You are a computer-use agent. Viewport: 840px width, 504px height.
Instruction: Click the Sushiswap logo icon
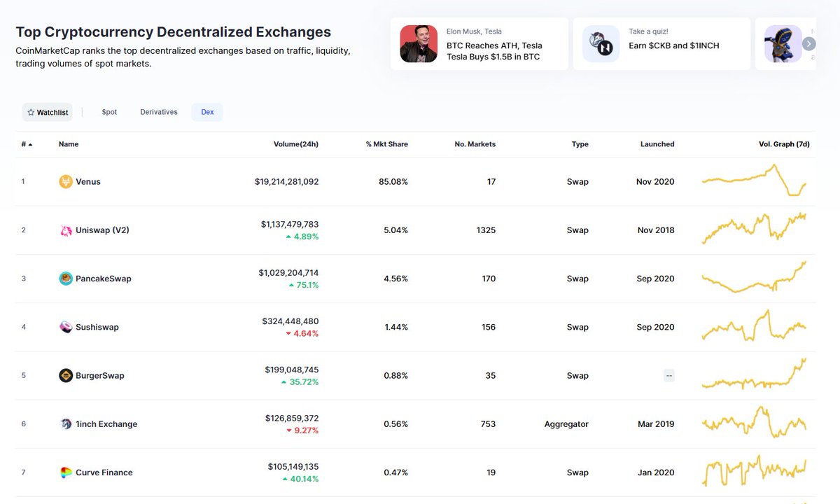(66, 327)
